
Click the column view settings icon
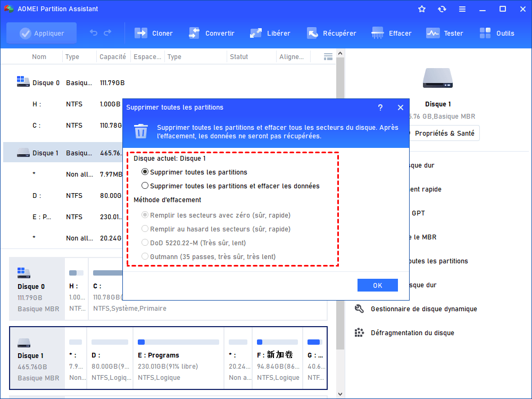pyautogui.click(x=328, y=57)
